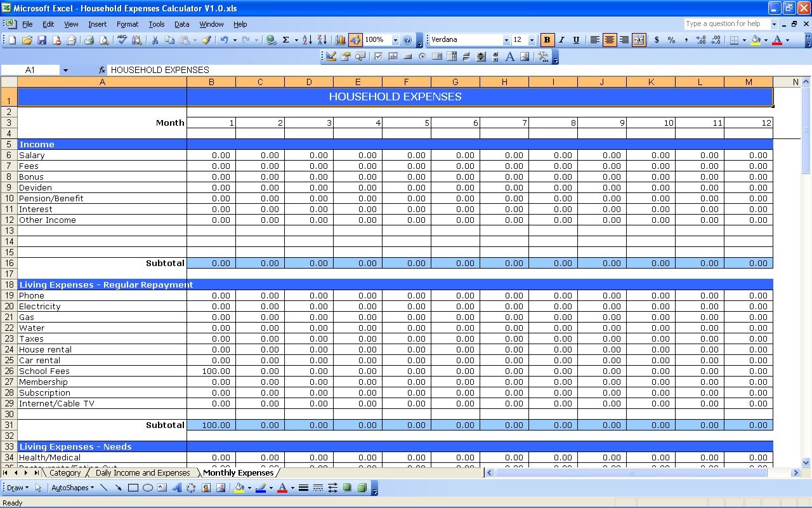
Task: Click the Help question mark button
Action: pos(407,39)
